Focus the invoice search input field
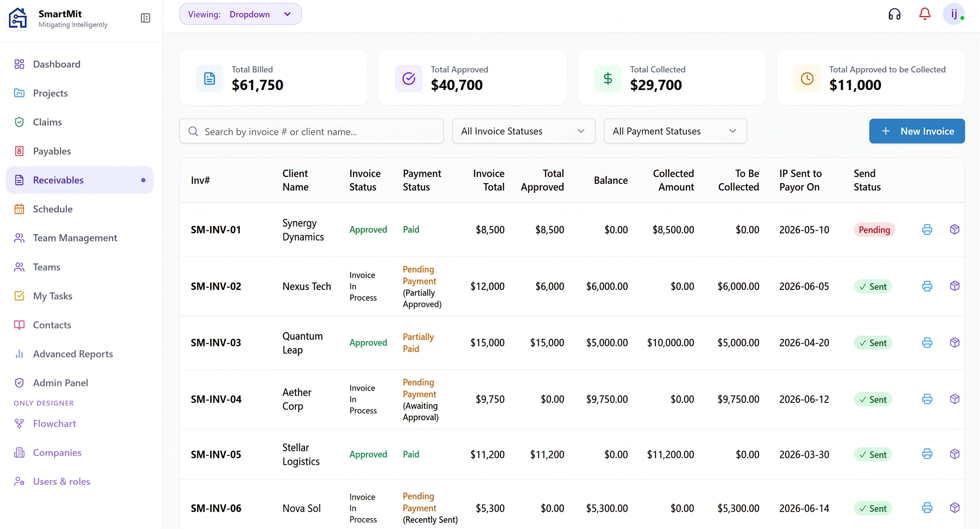 (311, 131)
